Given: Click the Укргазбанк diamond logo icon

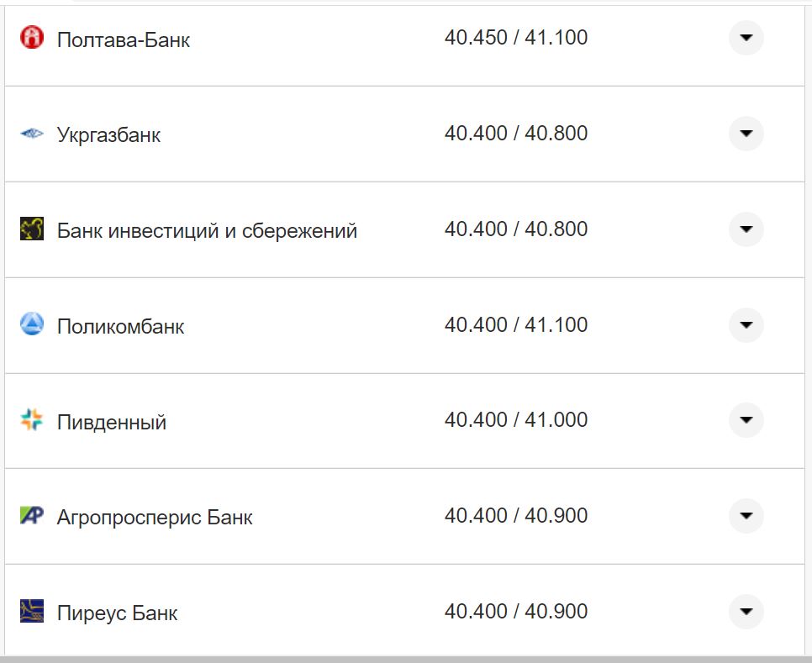Looking at the screenshot, I should [31, 134].
